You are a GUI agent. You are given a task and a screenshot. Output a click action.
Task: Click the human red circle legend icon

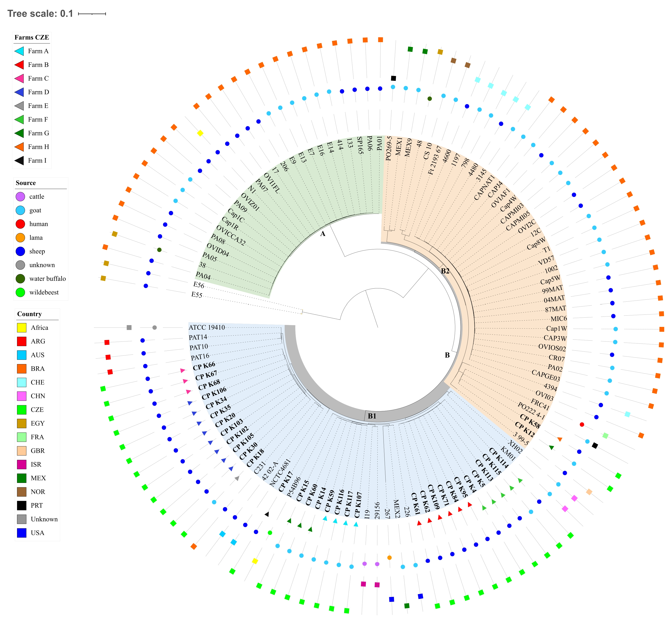(x=20, y=224)
